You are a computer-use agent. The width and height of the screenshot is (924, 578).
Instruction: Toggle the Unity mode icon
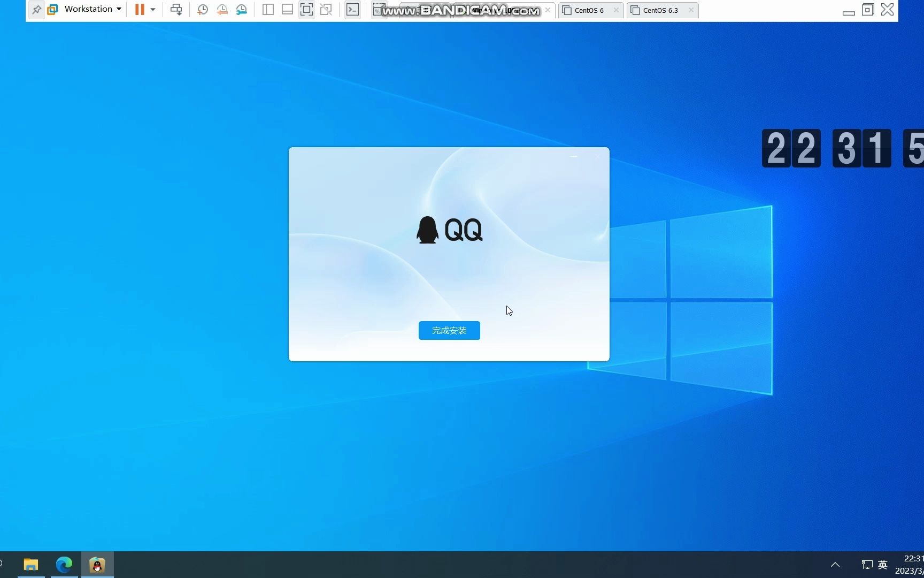pos(326,9)
